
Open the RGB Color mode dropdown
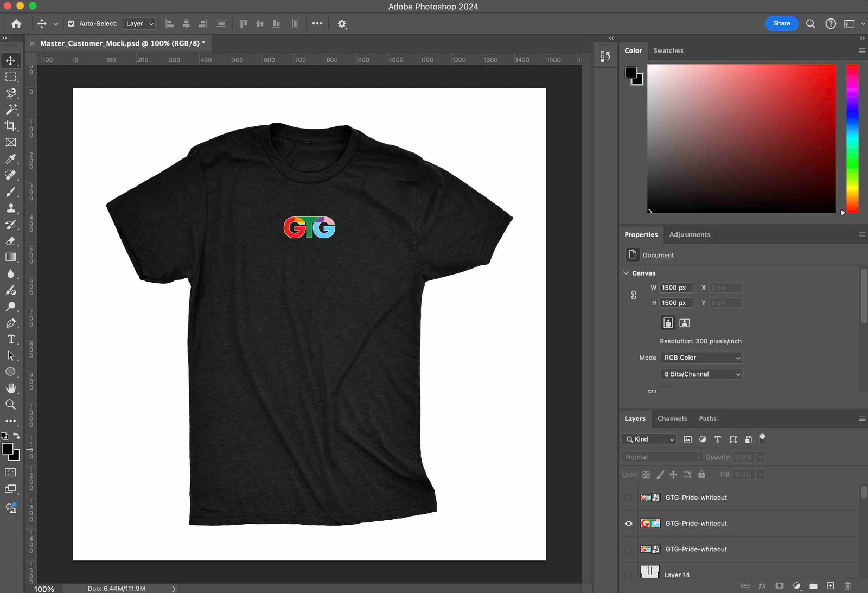[x=701, y=358]
